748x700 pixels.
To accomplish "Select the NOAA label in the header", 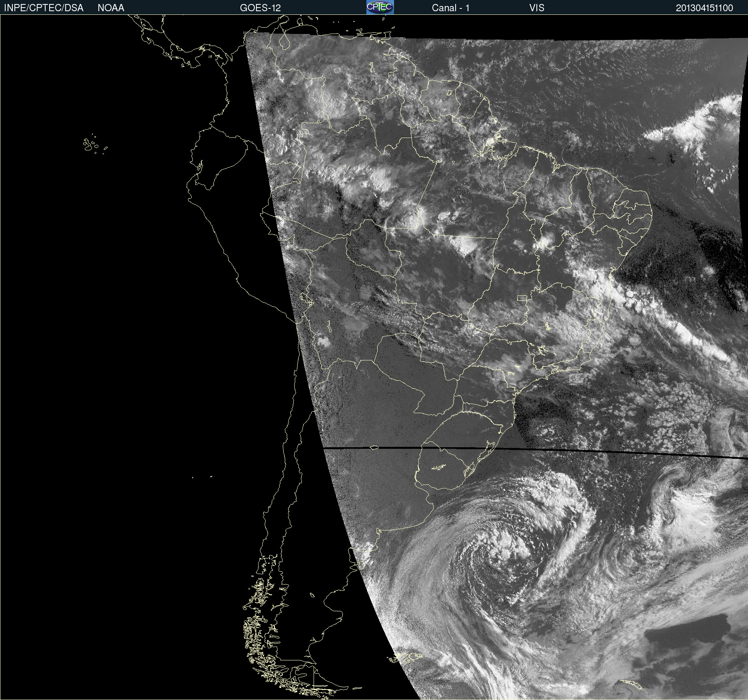I will [111, 8].
